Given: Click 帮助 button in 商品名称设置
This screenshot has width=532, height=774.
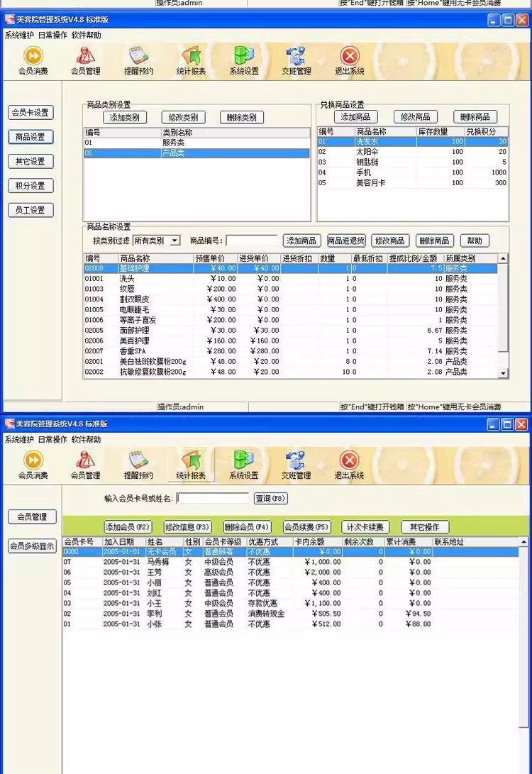Looking at the screenshot, I should 475,241.
